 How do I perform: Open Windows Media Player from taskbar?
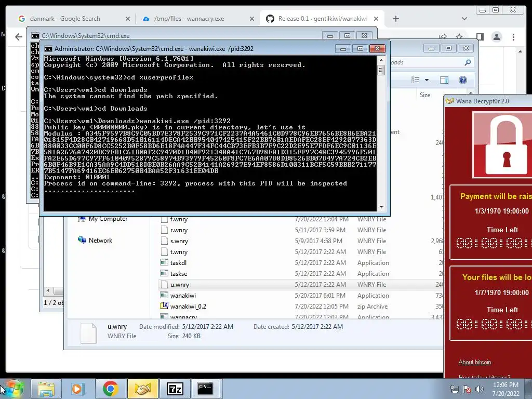78,389
